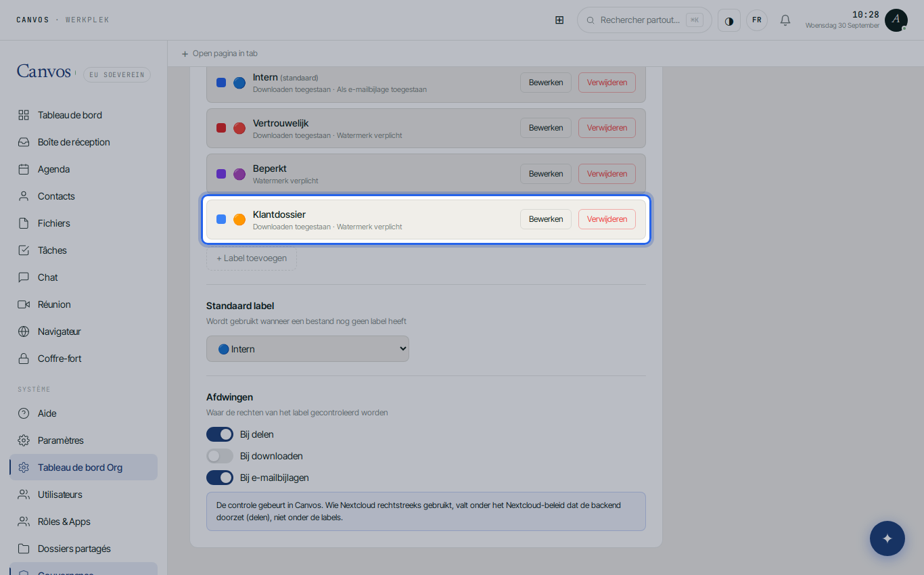
Task: Open Utilisateurs in sidebar
Action: point(84,495)
